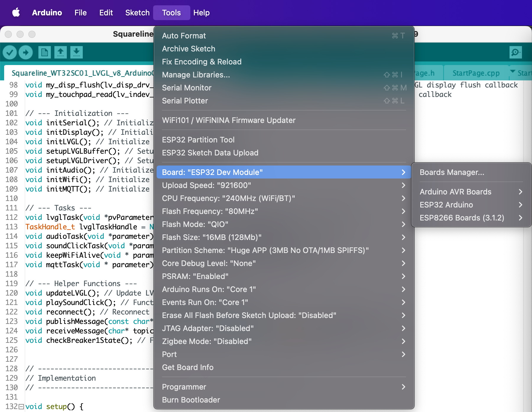
Task: Open Serial Monitor from the menu
Action: click(x=284, y=88)
